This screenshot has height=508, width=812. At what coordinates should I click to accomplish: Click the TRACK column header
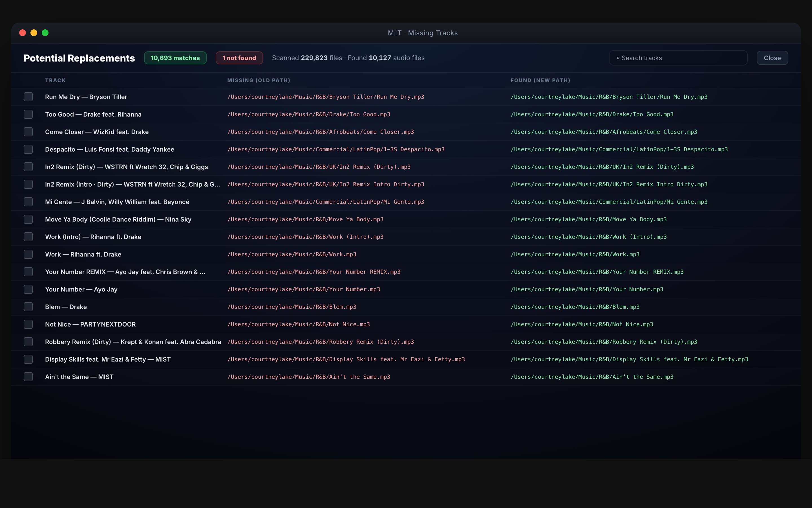(x=55, y=80)
